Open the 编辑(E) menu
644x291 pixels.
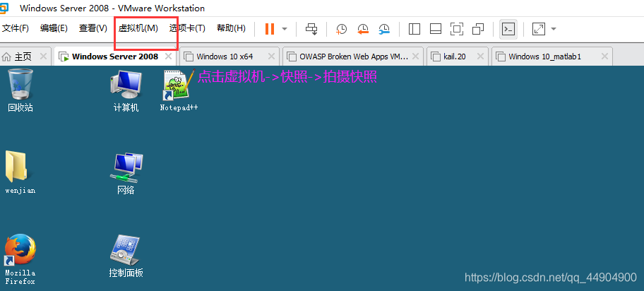[54, 28]
